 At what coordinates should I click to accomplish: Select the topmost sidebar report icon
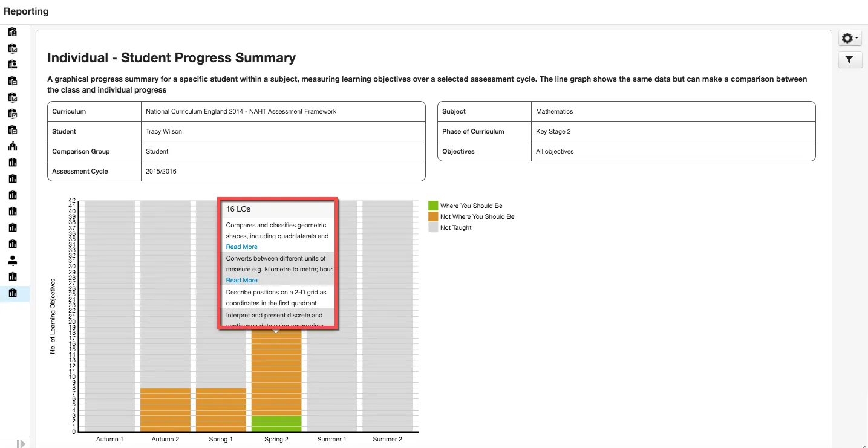click(13, 31)
